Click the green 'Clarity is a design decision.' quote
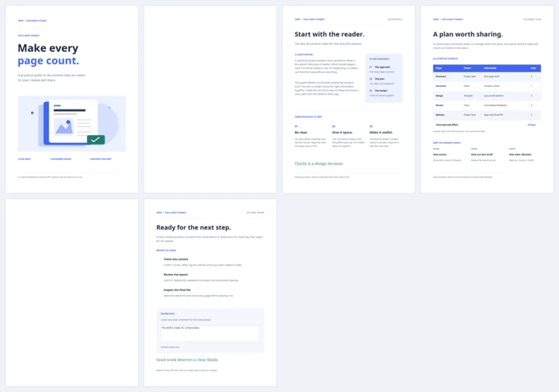559x392 pixels. [319, 164]
